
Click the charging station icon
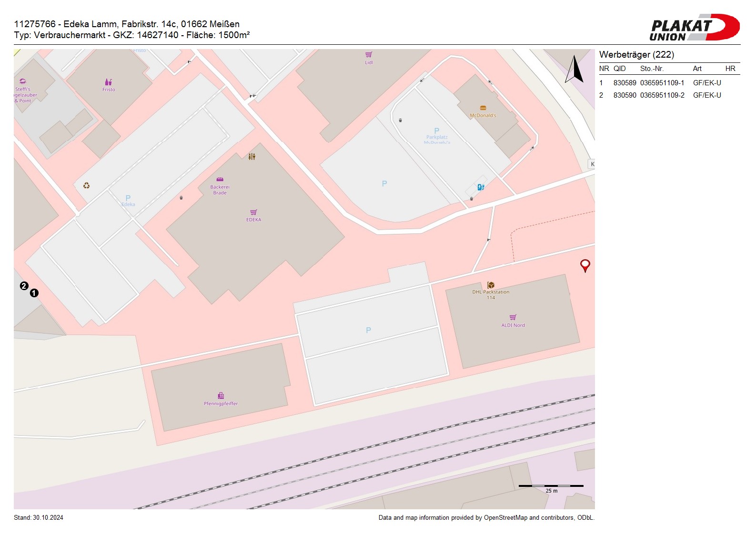pyautogui.click(x=481, y=187)
